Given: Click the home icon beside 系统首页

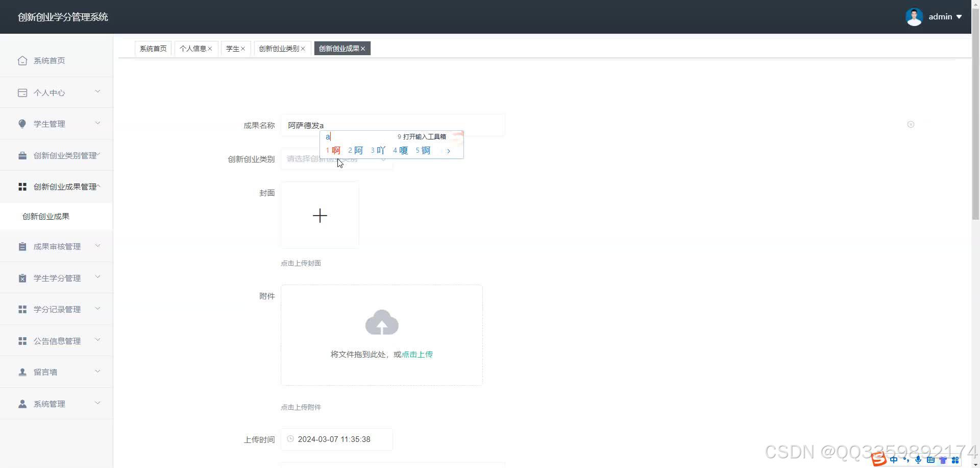Looking at the screenshot, I should click(22, 60).
